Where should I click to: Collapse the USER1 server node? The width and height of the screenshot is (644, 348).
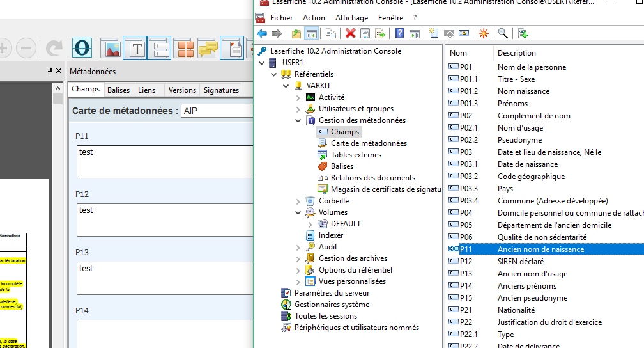point(262,63)
